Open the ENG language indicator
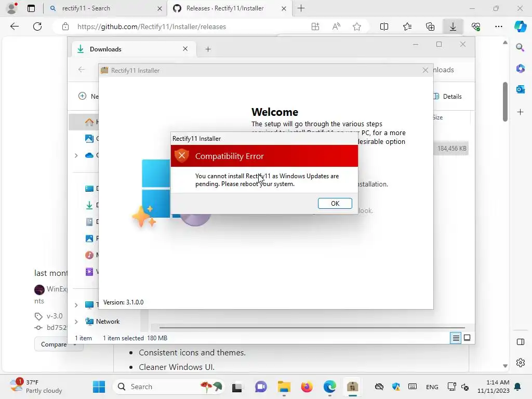This screenshot has width=532, height=399. (432, 387)
